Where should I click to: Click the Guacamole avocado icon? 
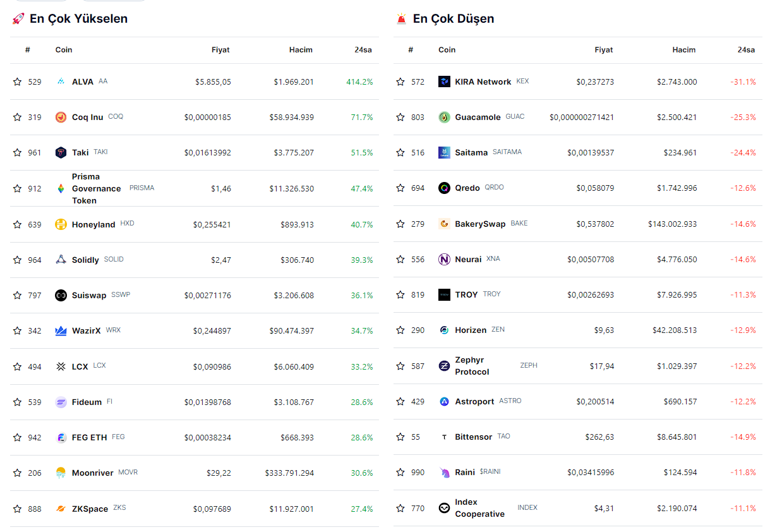point(444,117)
